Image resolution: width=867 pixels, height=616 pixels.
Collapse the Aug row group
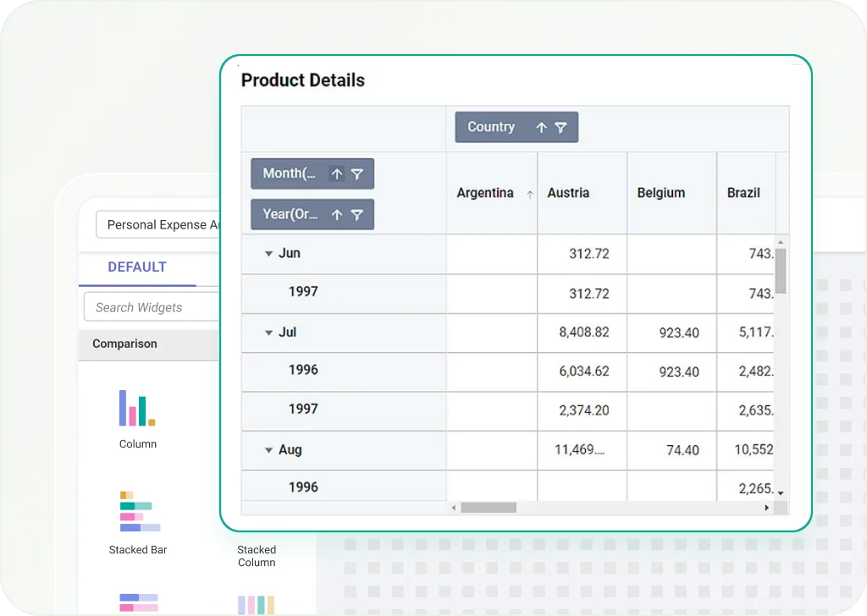(x=268, y=450)
